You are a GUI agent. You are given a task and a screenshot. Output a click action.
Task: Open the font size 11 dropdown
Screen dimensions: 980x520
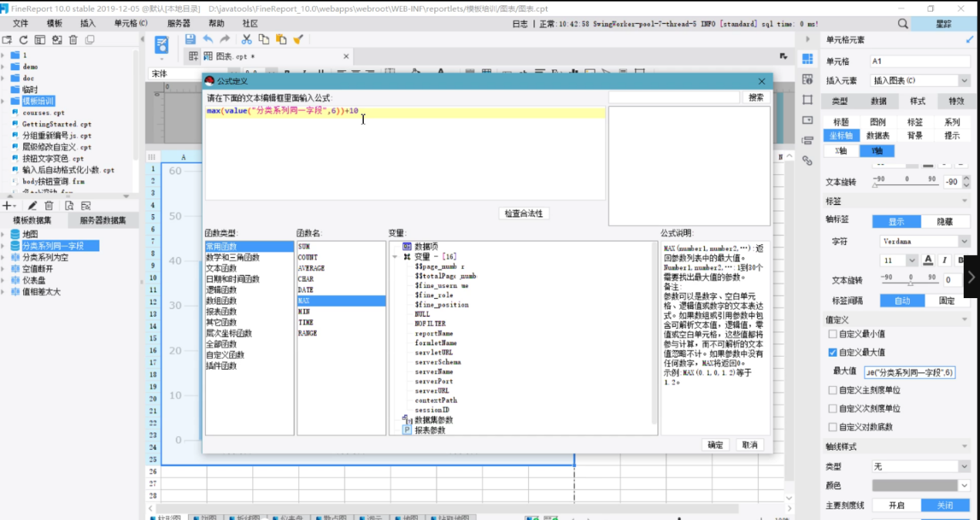pos(914,260)
